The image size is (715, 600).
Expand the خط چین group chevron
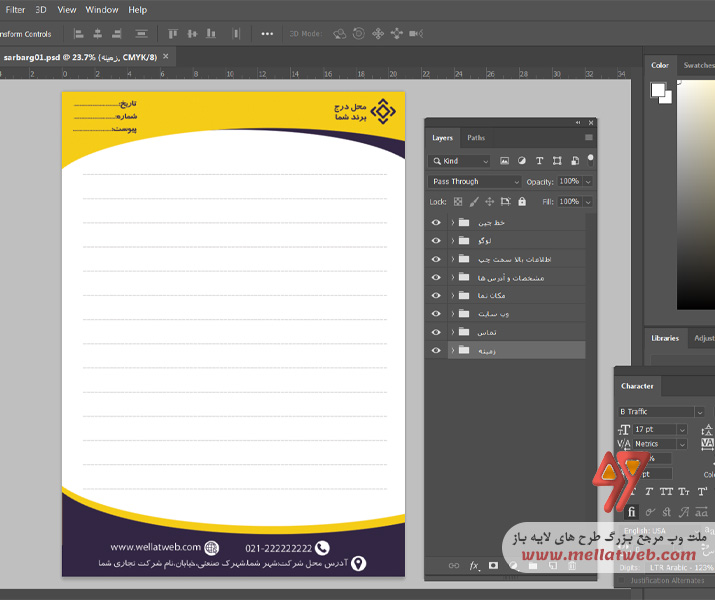[453, 222]
